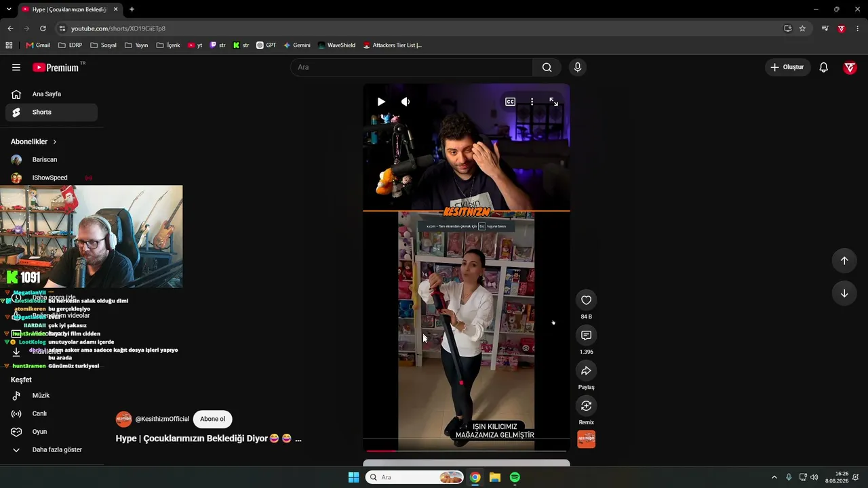Seek along the Shorts progress bar
The image size is (868, 488).
tap(467, 450)
